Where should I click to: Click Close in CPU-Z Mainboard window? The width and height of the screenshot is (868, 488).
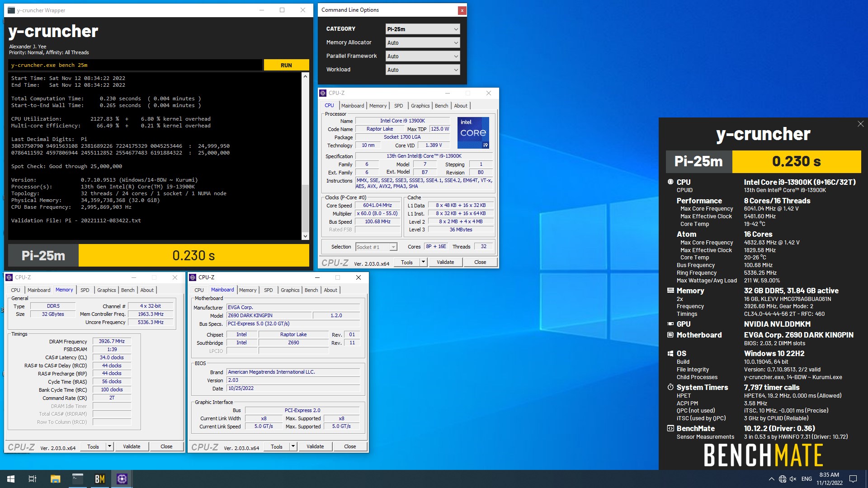[x=350, y=446]
